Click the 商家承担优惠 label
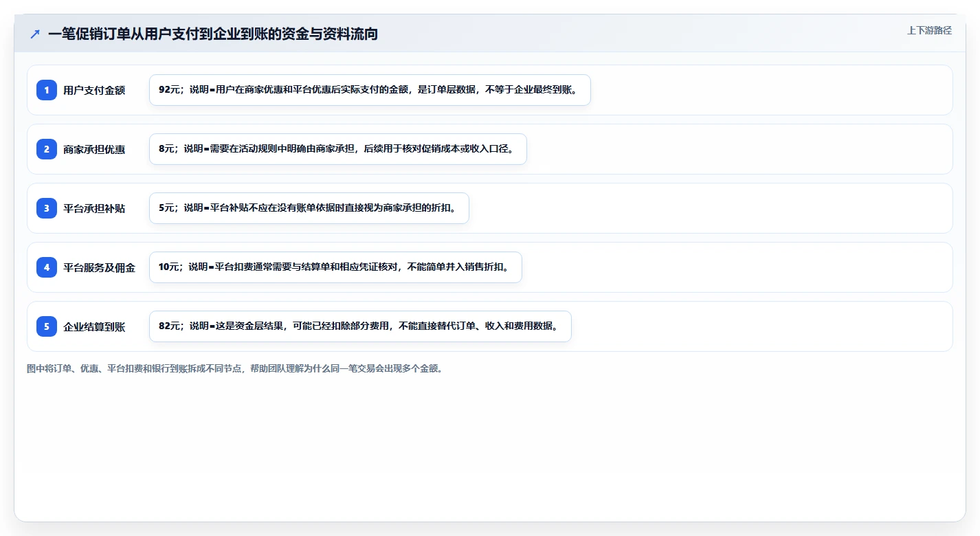The width and height of the screenshot is (980, 536). [x=94, y=149]
